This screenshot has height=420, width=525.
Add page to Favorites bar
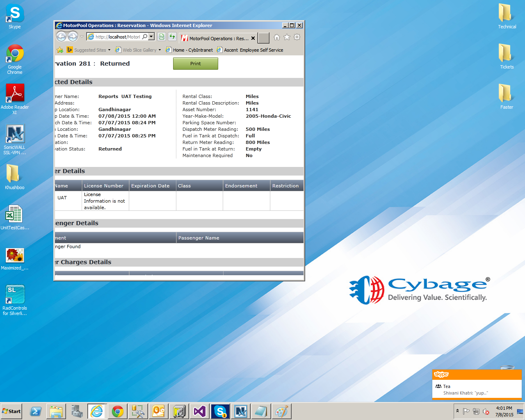60,50
